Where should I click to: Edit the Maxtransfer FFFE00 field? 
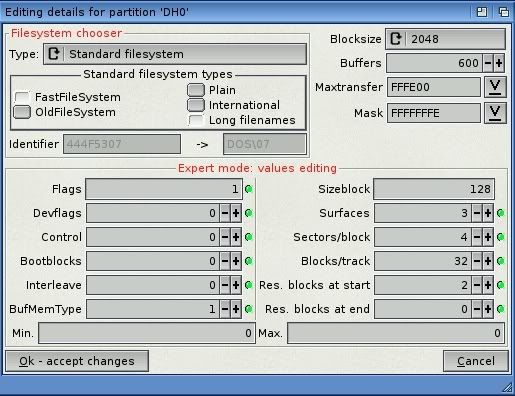434,87
